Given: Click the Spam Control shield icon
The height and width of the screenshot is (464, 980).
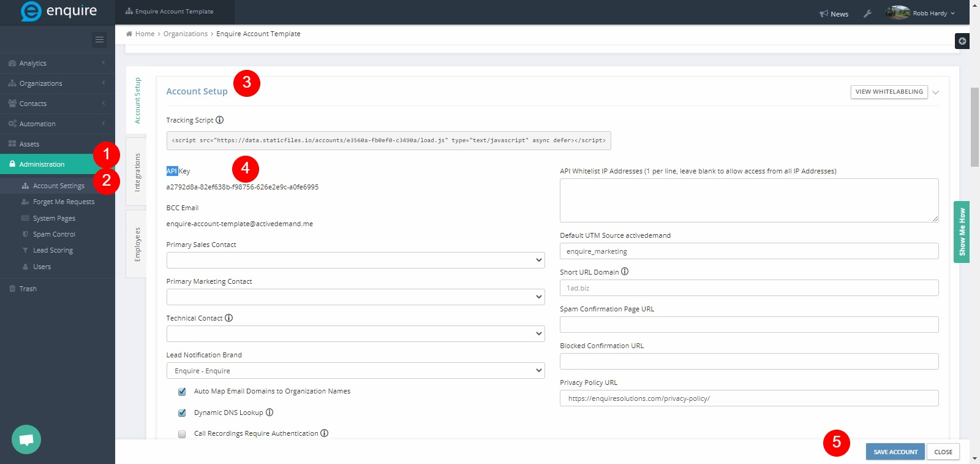Looking at the screenshot, I should [25, 234].
